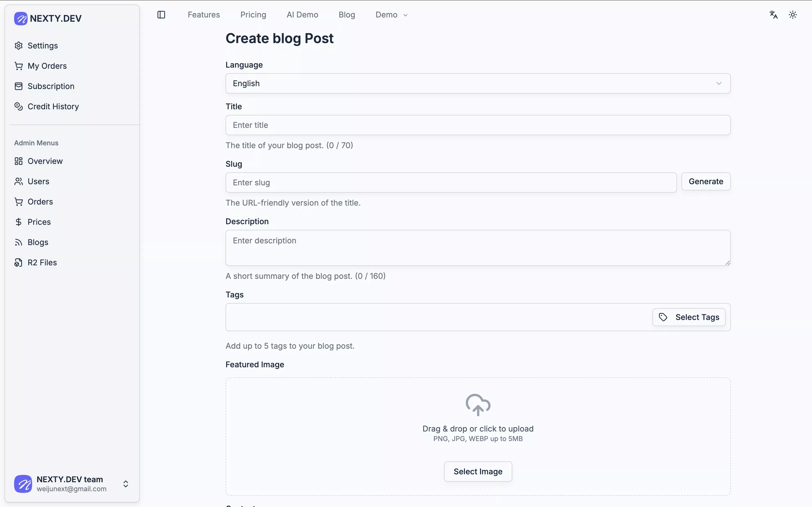Viewport: 812px width, 507px height.
Task: Toggle the sidebar panel icon
Action: 161,15
